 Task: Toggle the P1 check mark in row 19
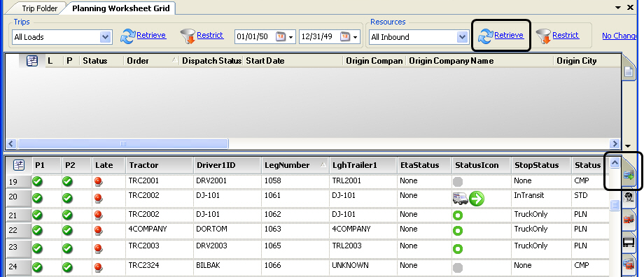tap(38, 181)
